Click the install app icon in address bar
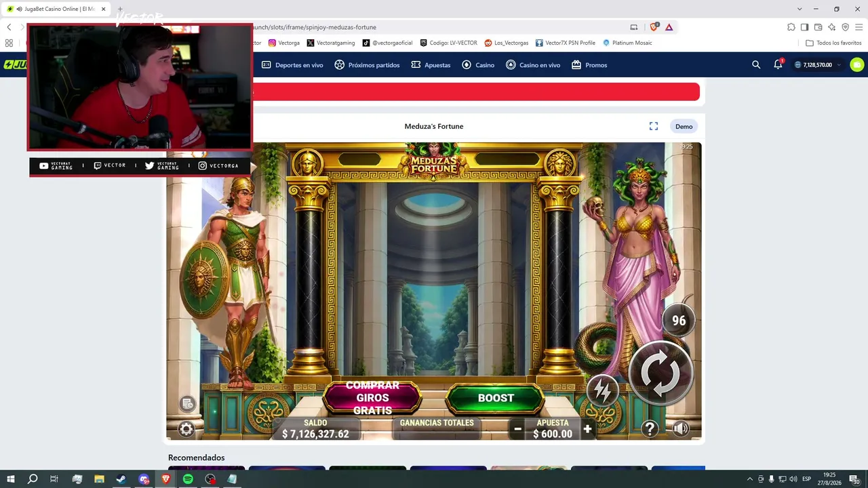The width and height of the screenshot is (868, 488). click(634, 27)
